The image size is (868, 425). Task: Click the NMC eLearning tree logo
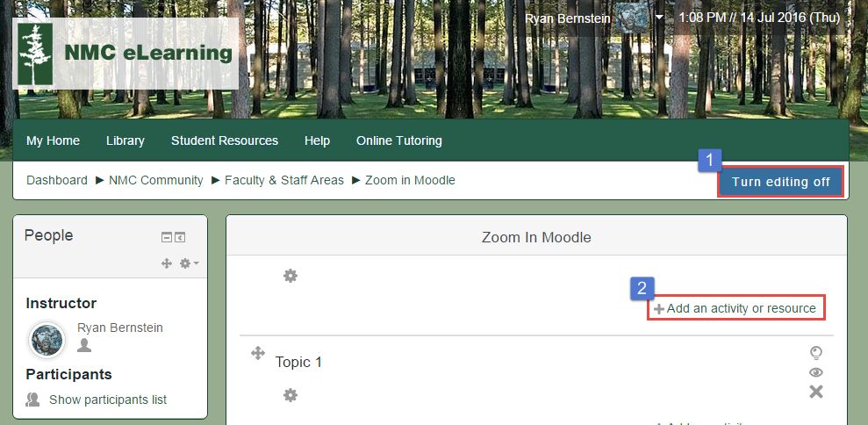[35, 54]
